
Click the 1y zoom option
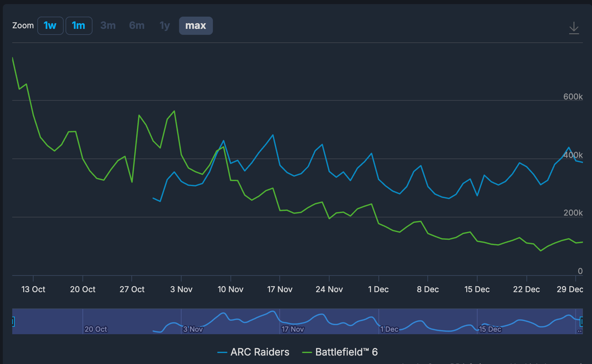click(x=164, y=26)
